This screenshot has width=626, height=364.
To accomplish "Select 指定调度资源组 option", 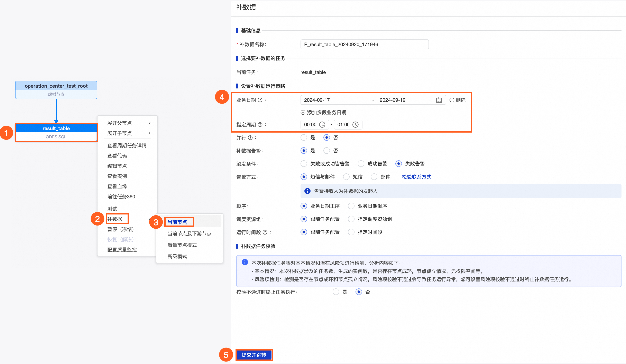I will [x=351, y=219].
